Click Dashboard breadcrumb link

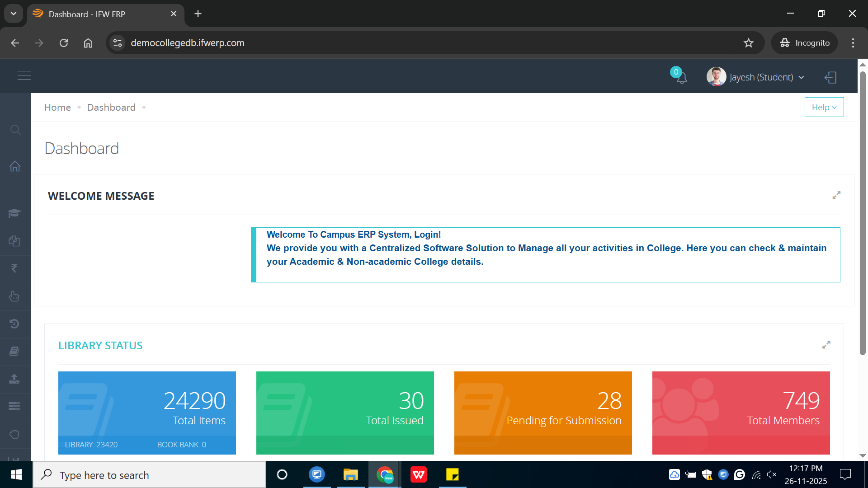pyautogui.click(x=111, y=108)
